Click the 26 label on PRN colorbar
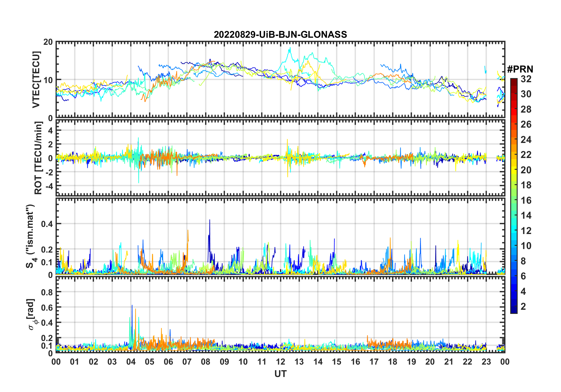This screenshot has height=392, width=561. coord(526,124)
